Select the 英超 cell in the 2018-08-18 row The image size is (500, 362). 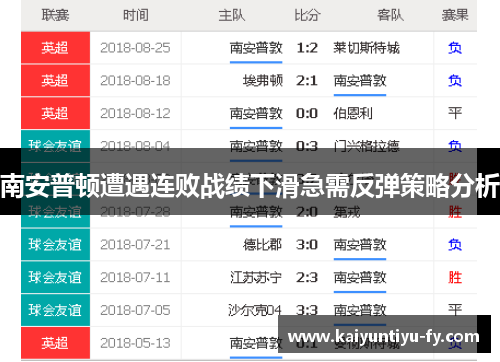(55, 80)
